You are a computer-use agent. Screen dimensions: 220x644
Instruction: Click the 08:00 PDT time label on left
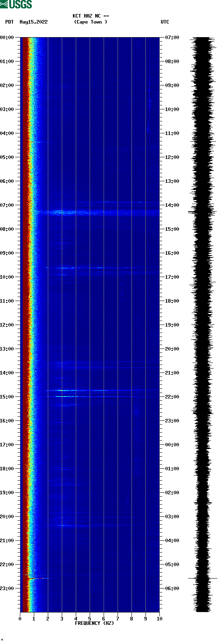pos(7,229)
